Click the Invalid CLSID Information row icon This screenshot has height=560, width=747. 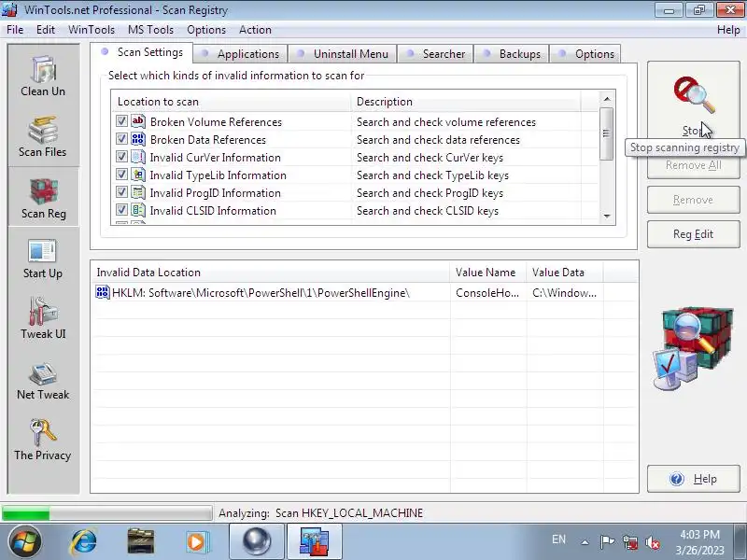(138, 210)
